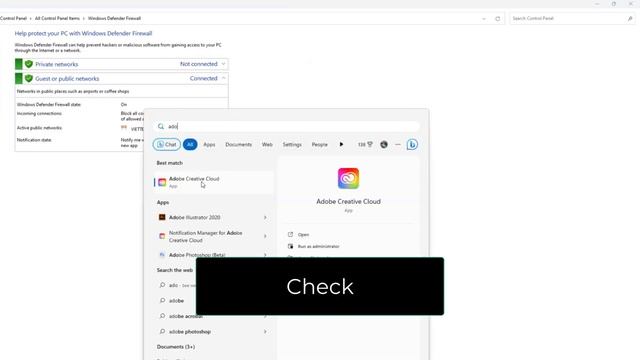Expand Private networks section
This screenshot has width=640, height=360.
[x=223, y=64]
